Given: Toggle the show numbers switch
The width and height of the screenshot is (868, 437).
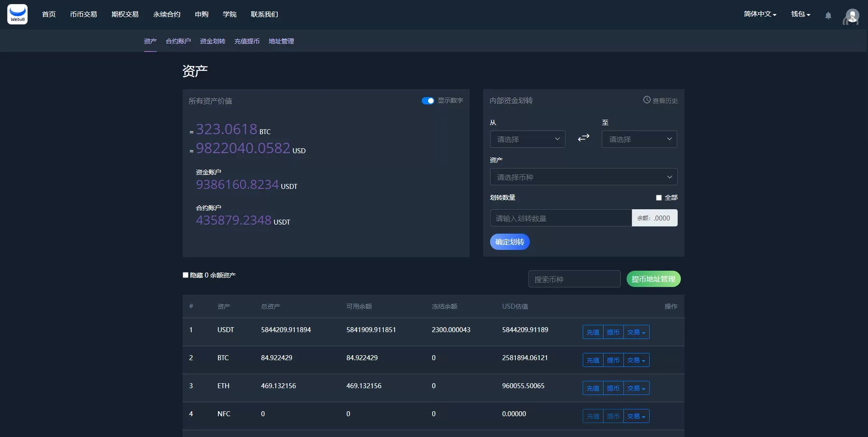Looking at the screenshot, I should point(428,101).
